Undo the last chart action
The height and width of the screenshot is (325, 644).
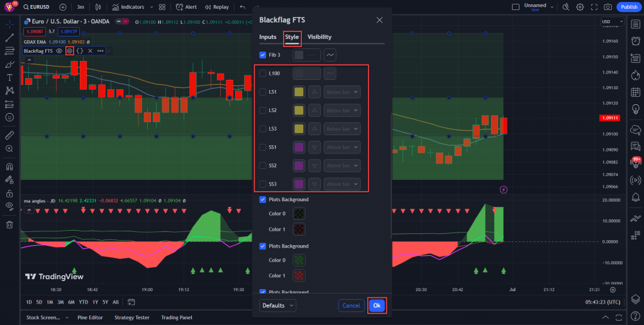click(242, 7)
